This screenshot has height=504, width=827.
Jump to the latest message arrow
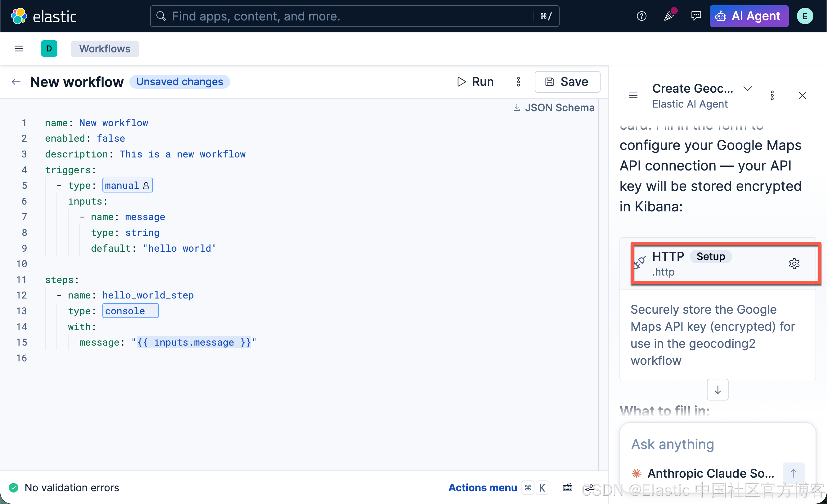[x=717, y=390]
